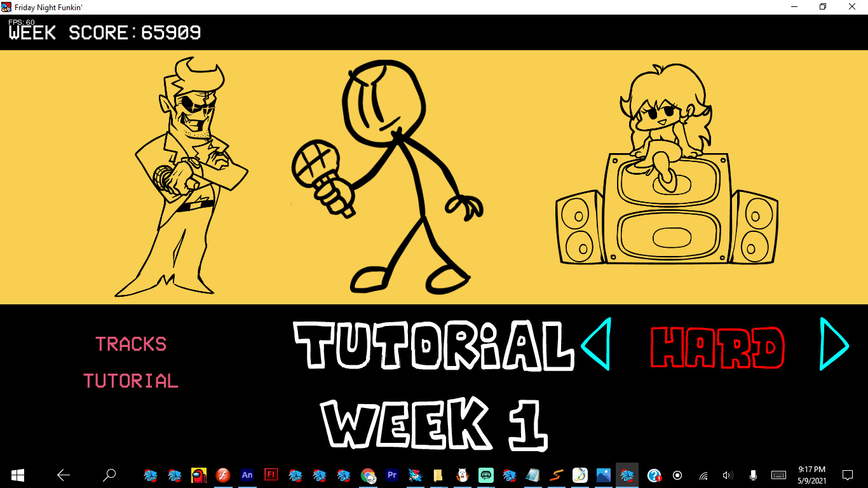This screenshot has height=488, width=868.
Task: Open the Action Center notification icon
Action: pyautogui.click(x=848, y=475)
